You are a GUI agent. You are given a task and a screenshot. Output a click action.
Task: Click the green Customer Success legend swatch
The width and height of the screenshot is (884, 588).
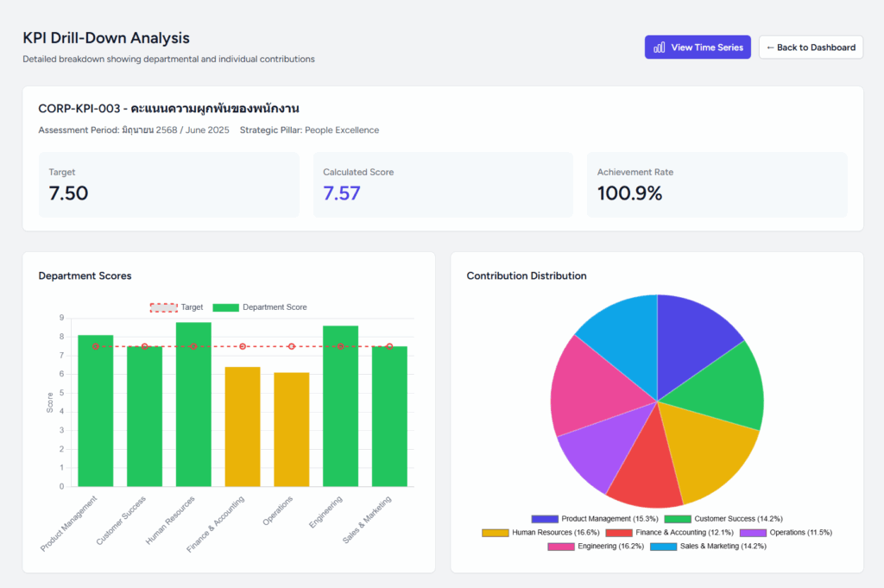point(678,519)
